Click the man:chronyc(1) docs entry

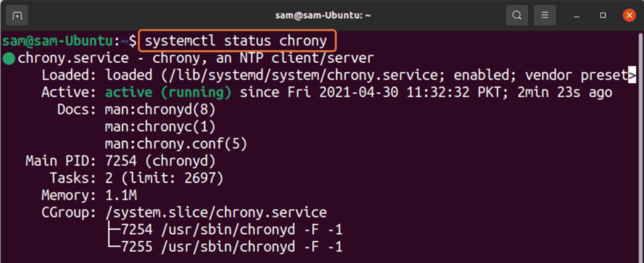click(160, 127)
